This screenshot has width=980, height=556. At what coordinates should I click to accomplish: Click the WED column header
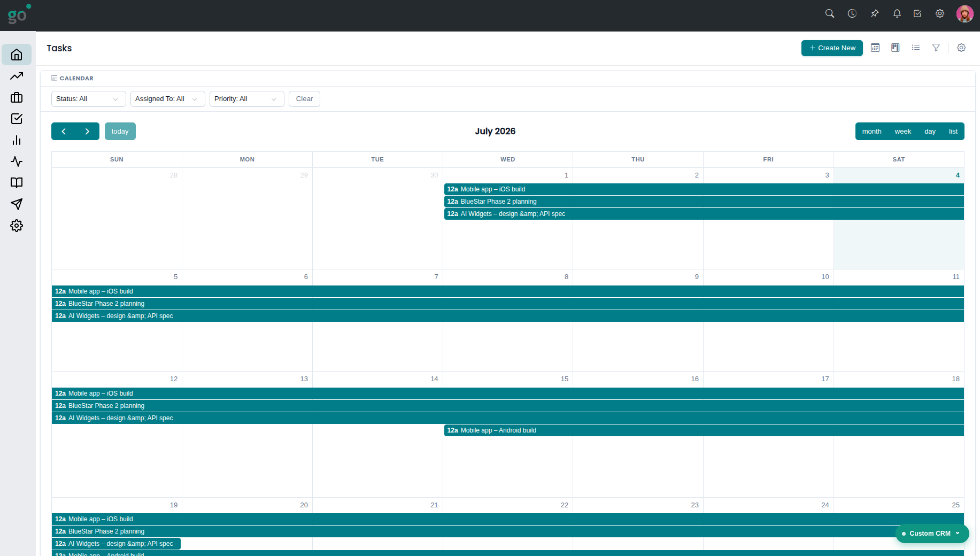pos(508,159)
